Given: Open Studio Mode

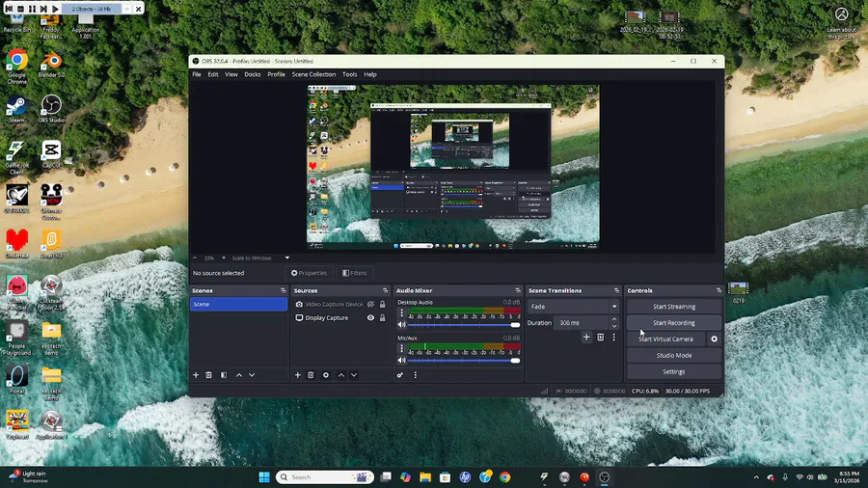Looking at the screenshot, I should [x=673, y=356].
